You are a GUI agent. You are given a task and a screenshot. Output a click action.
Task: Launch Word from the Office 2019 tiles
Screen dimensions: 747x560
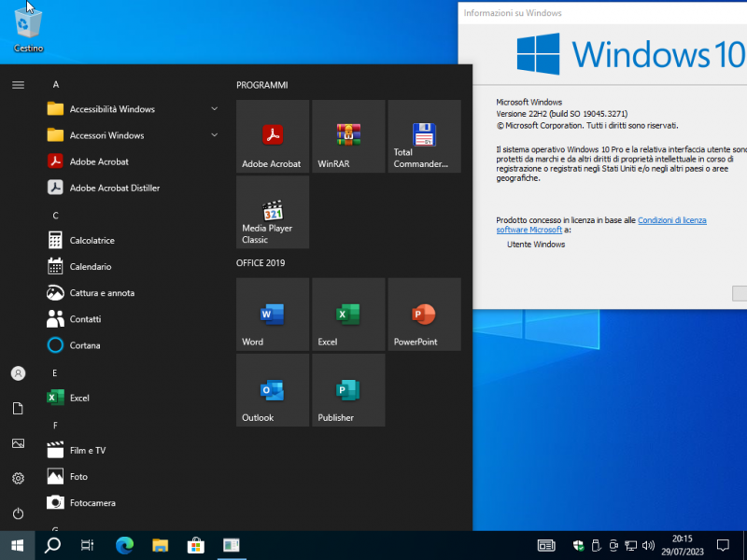[272, 314]
